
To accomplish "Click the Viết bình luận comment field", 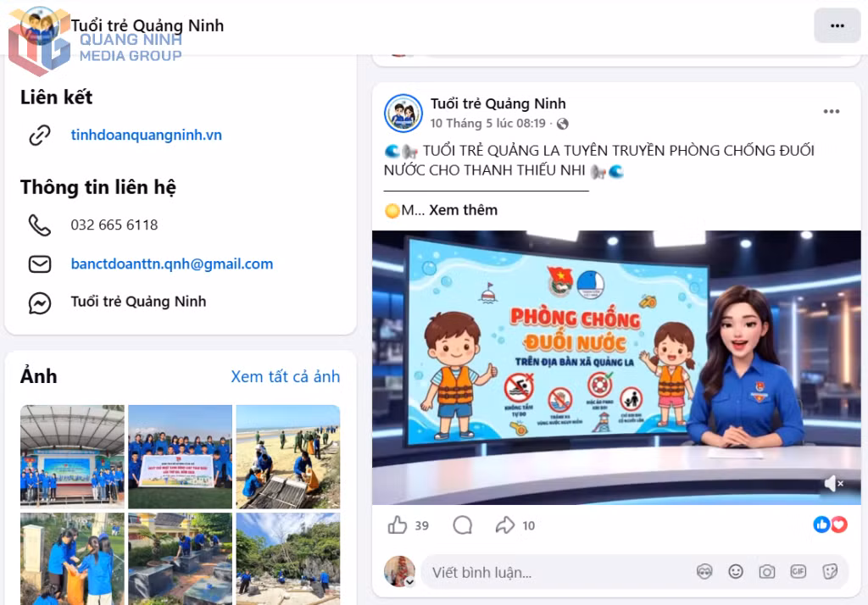I will tap(634, 572).
